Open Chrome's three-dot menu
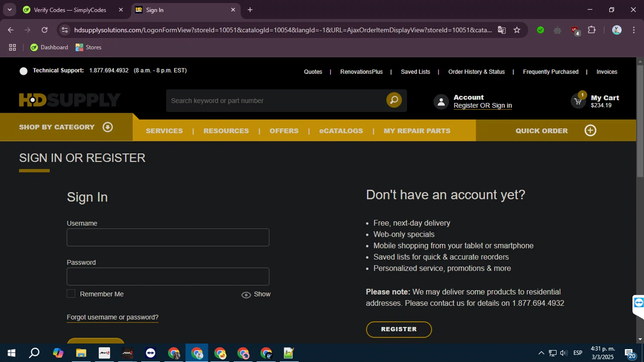This screenshot has height=362, width=644. pos(634,30)
